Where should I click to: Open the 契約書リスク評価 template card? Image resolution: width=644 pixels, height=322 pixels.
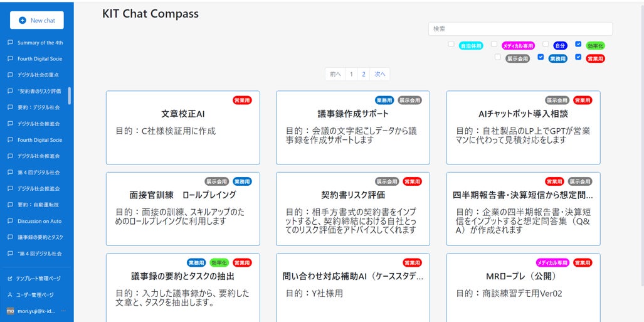(353, 208)
